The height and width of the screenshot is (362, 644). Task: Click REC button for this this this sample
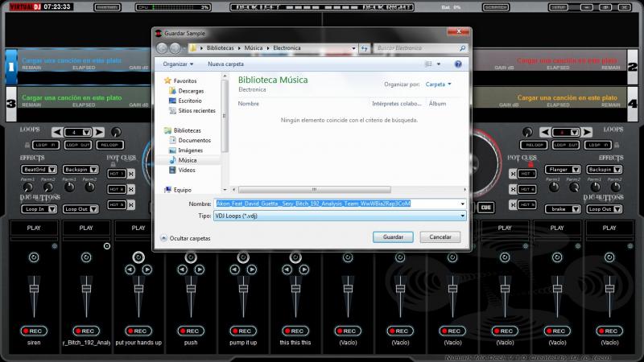point(295,331)
